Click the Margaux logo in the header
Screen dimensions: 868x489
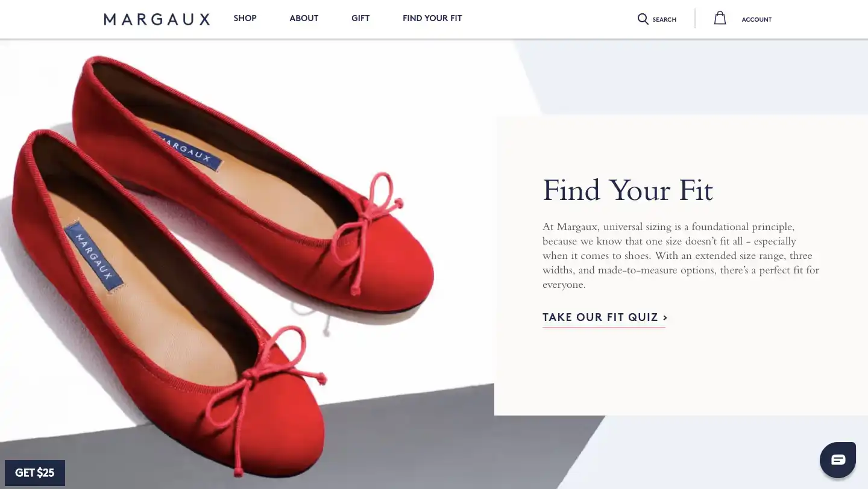pos(157,19)
